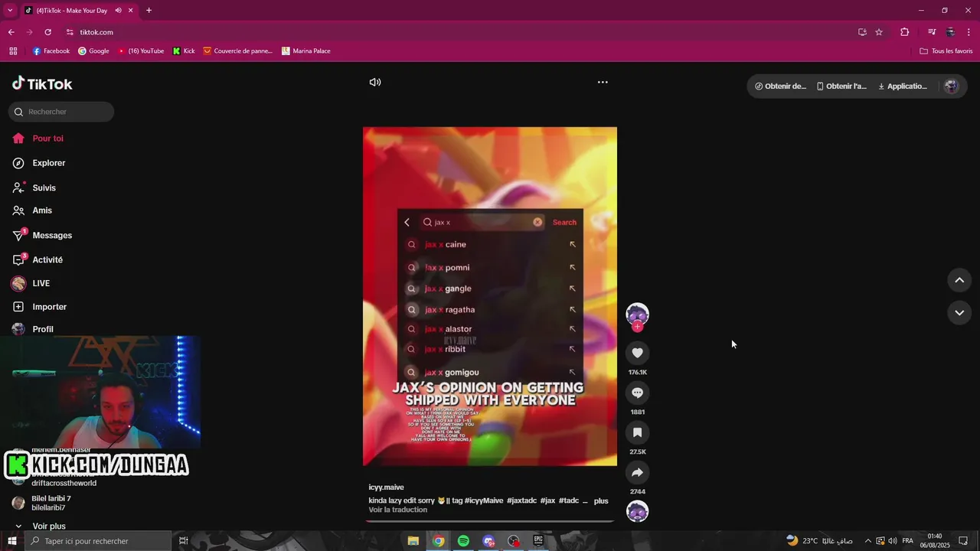Open comments with 1881 count
Viewport: 980px width, 551px height.
(x=637, y=393)
